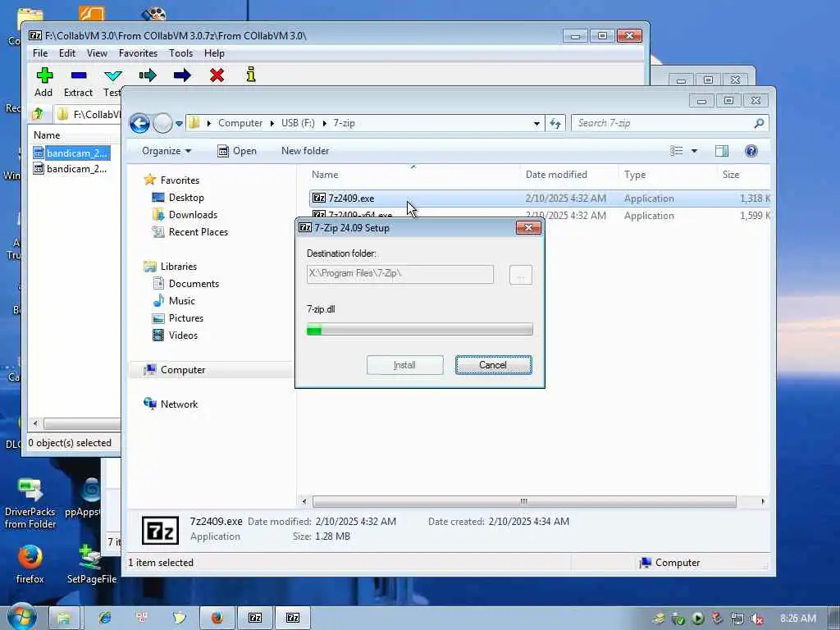This screenshot has width=840, height=630.
Task: Click the SetPageFile desktop shortcut
Action: tap(92, 564)
